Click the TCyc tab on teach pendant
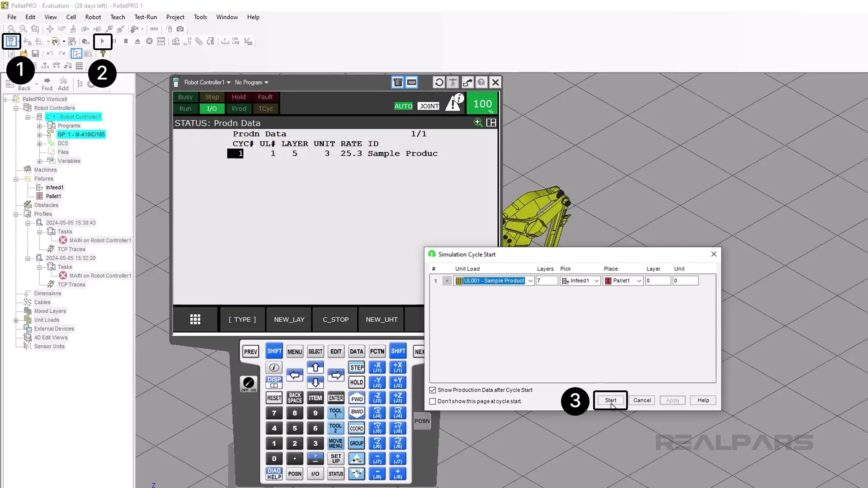Image resolution: width=868 pixels, height=488 pixels. coord(266,108)
